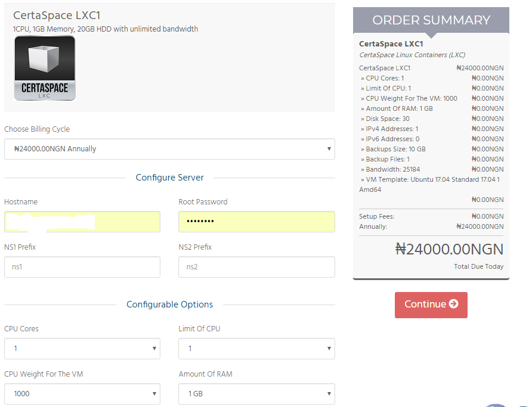Open the Limit Of CPU dropdown
The width and height of the screenshot is (532, 407).
[x=256, y=349]
